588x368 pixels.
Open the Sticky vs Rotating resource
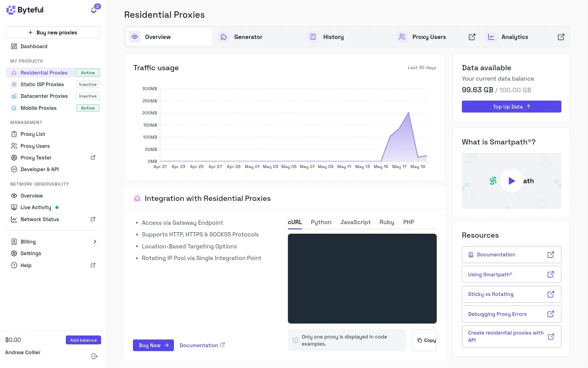[511, 294]
